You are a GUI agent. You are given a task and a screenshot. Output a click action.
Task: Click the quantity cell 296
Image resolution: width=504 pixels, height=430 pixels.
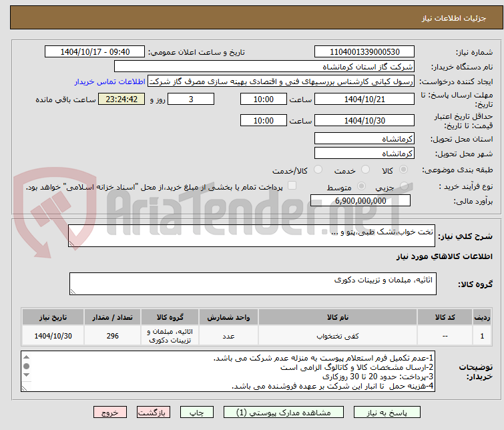click(x=113, y=336)
